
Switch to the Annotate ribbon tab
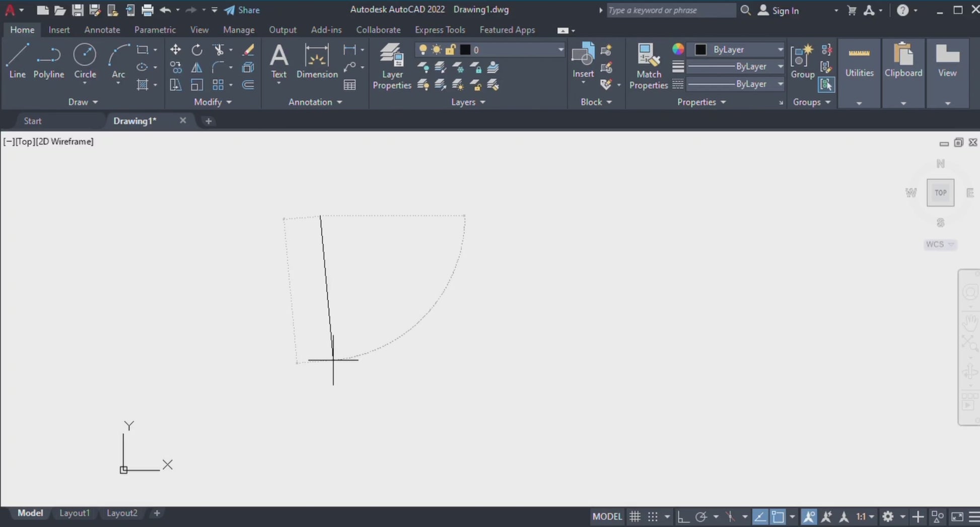(102, 30)
